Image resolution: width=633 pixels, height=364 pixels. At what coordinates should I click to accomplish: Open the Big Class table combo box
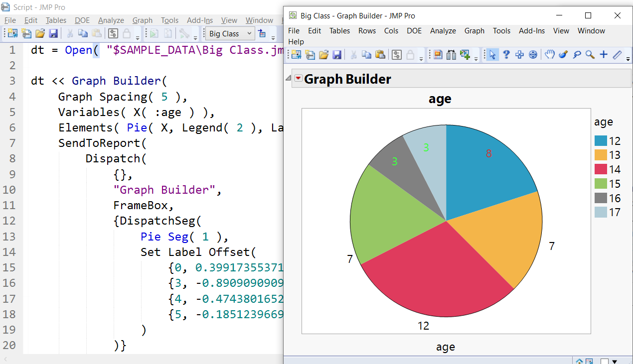tap(229, 33)
